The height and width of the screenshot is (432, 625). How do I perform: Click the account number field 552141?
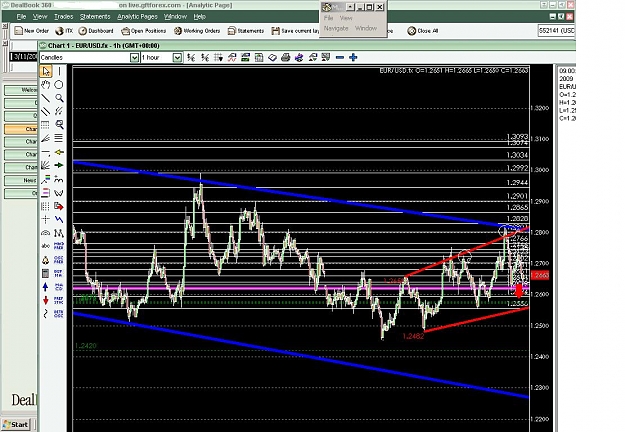(556, 31)
